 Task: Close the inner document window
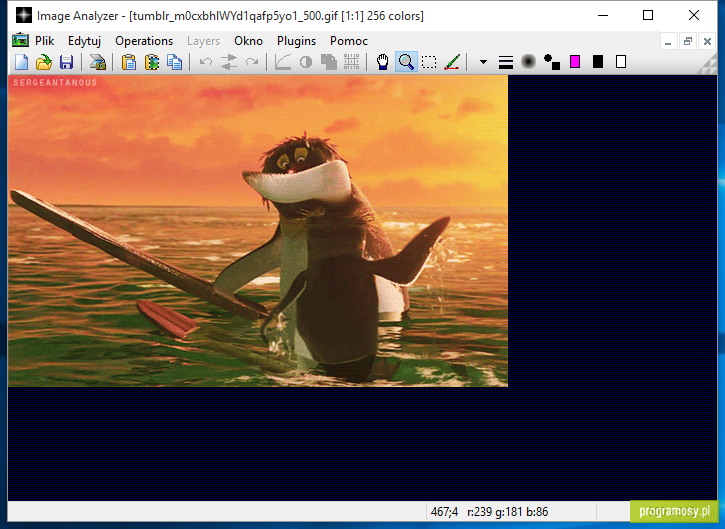coord(707,42)
